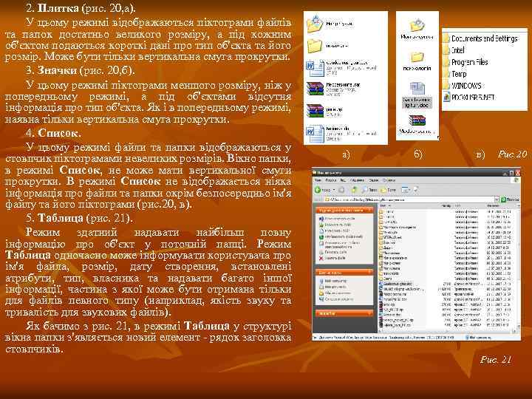The width and height of the screenshot is (532, 399).
Task: Select the .rar archive tile in figure a
Action: 332,88
